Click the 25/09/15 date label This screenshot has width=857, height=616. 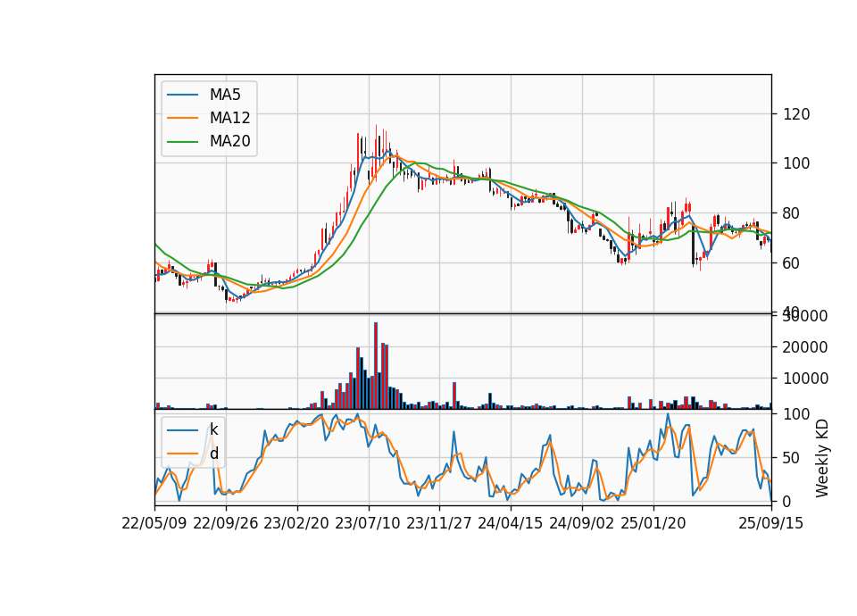[771, 523]
